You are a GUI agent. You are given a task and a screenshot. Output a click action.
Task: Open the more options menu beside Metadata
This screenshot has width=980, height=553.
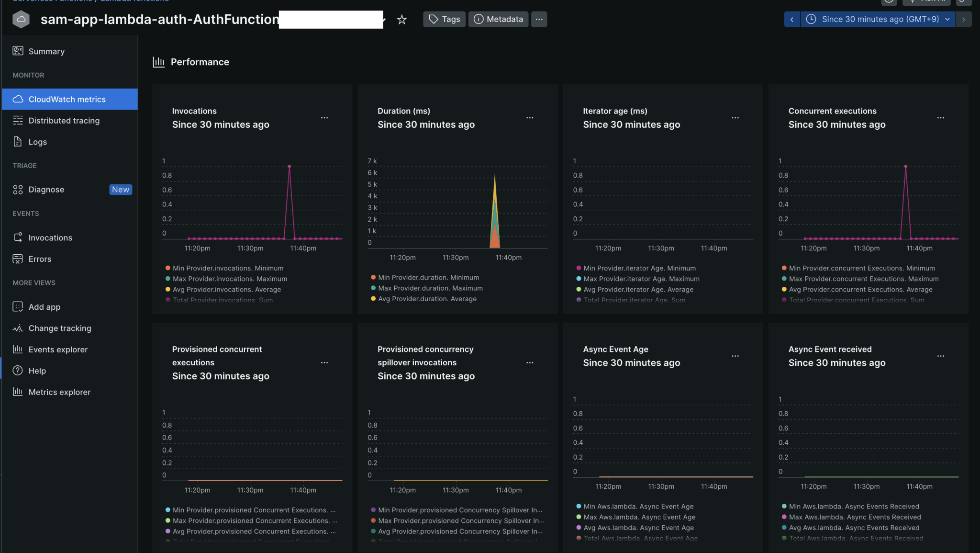pyautogui.click(x=539, y=19)
